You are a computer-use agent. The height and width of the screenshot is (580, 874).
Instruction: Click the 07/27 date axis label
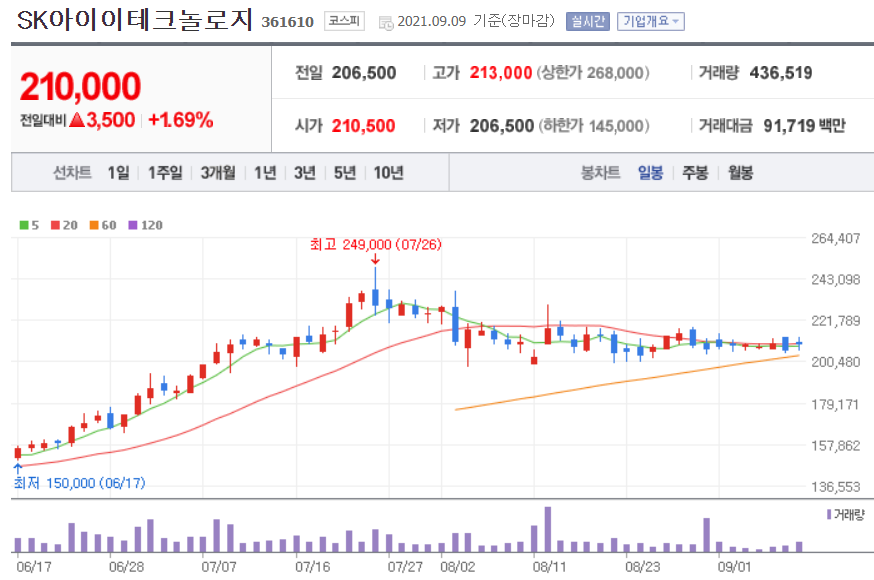405,567
